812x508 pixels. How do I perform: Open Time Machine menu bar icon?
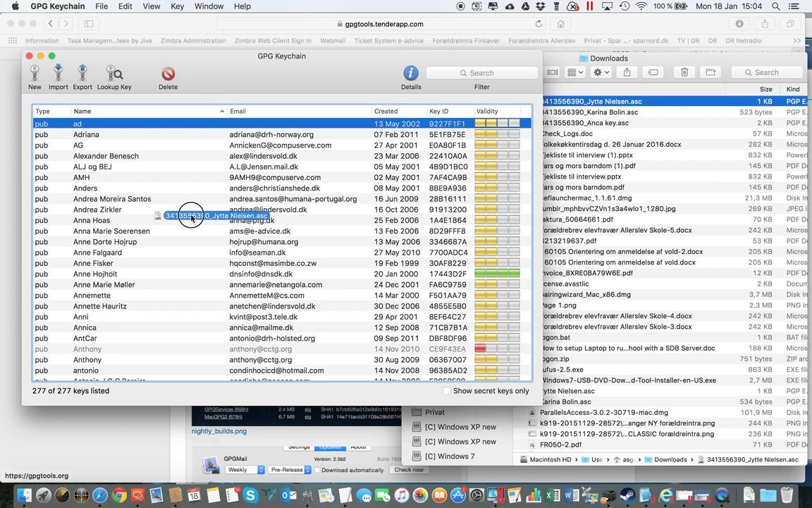tap(625, 6)
